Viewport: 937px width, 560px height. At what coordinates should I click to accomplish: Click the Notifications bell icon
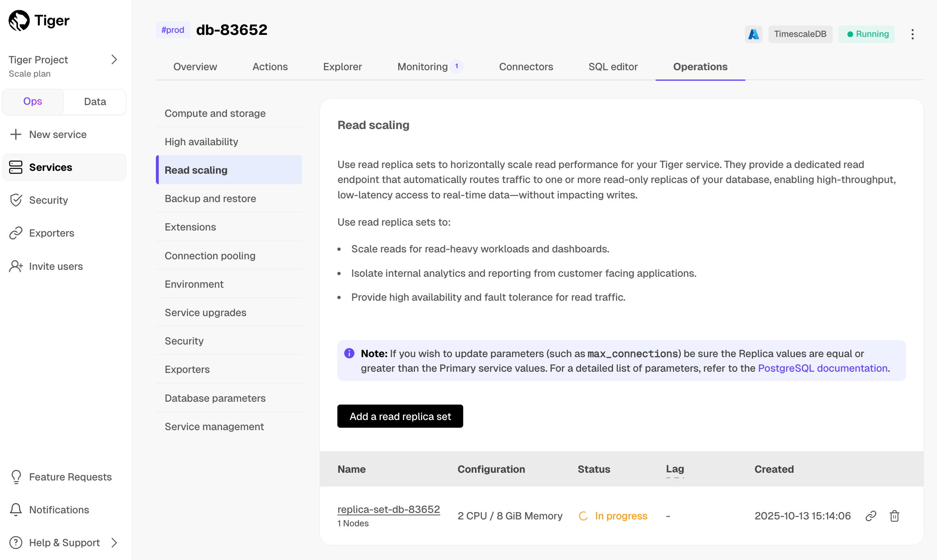pyautogui.click(x=16, y=510)
